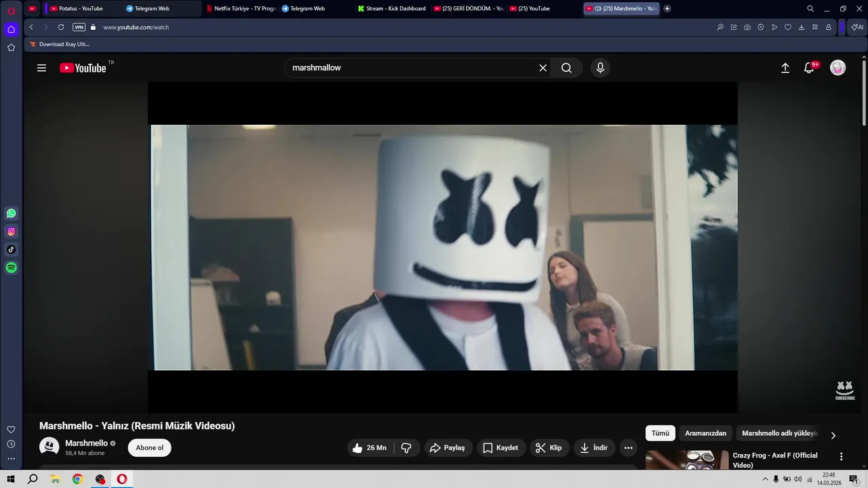
Task: Open YouTube notifications bell
Action: click(x=809, y=68)
